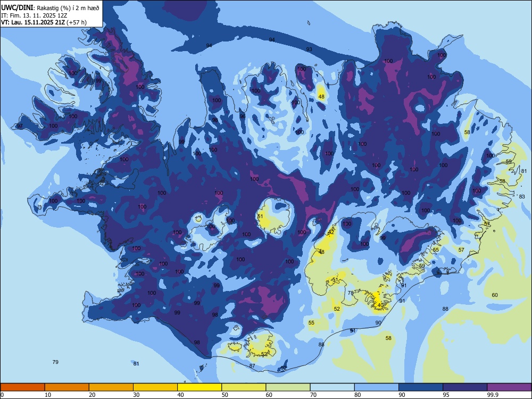Select the '95' legend tick label

[446, 395]
